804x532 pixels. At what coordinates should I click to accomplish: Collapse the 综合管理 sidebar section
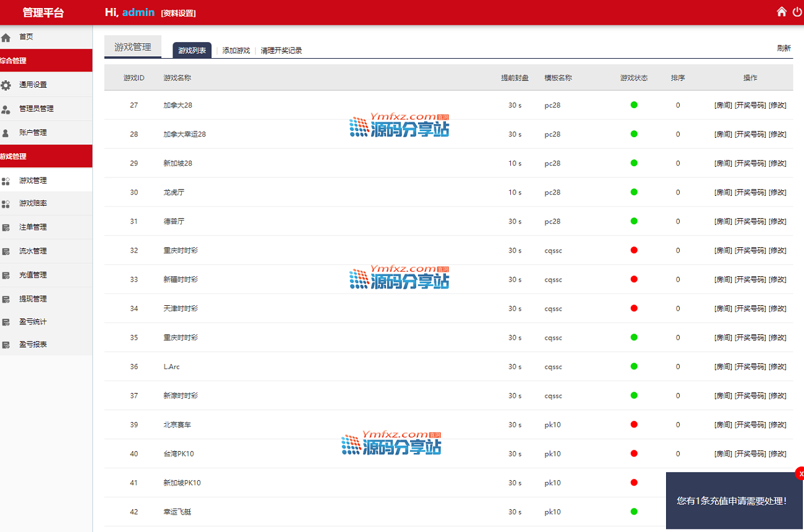(x=46, y=61)
